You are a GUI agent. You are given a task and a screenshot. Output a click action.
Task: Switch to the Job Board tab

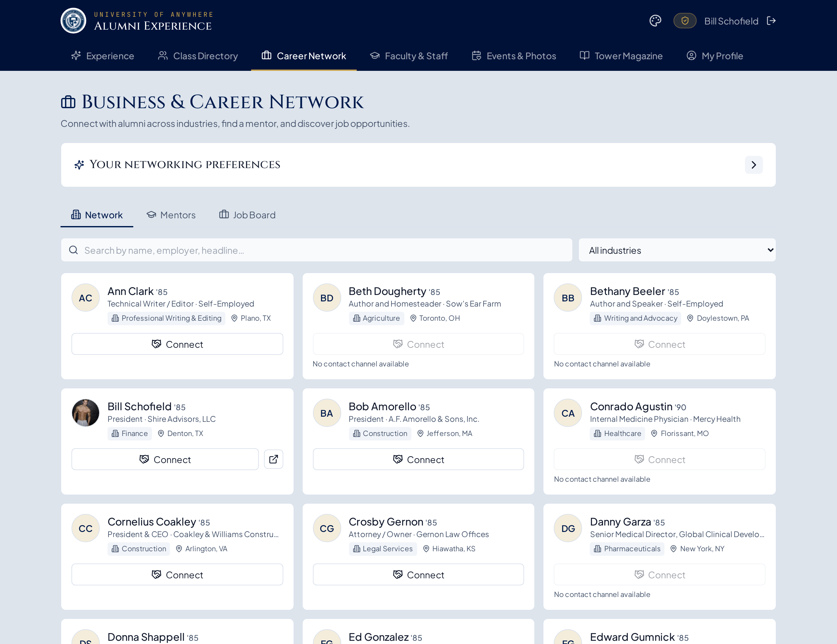[x=247, y=215]
